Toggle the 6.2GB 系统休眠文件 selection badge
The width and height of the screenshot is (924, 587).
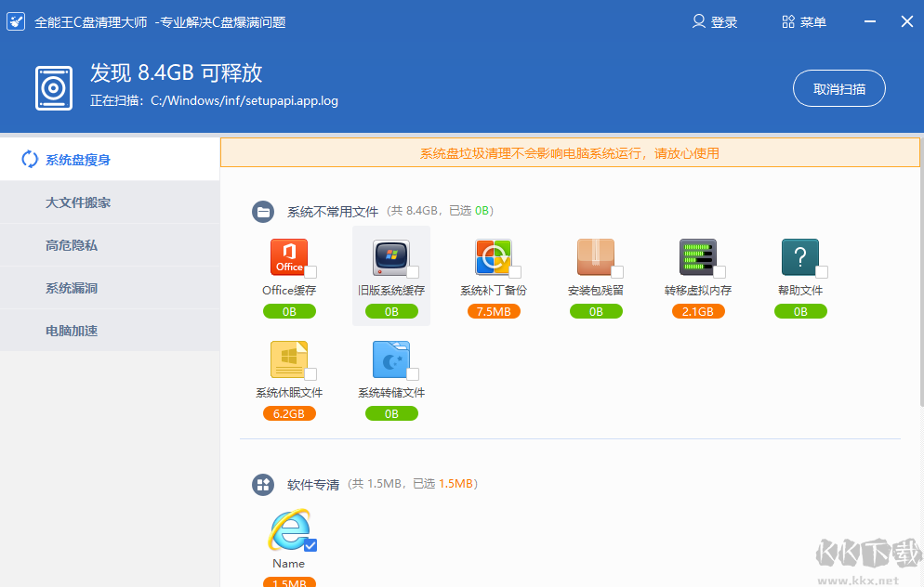tap(289, 413)
